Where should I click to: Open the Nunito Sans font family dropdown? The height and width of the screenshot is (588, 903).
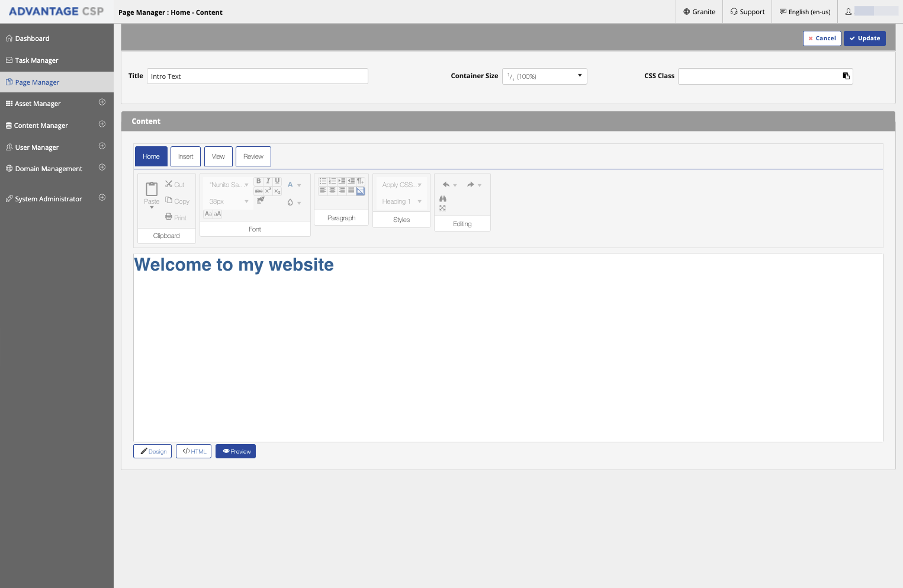point(228,185)
